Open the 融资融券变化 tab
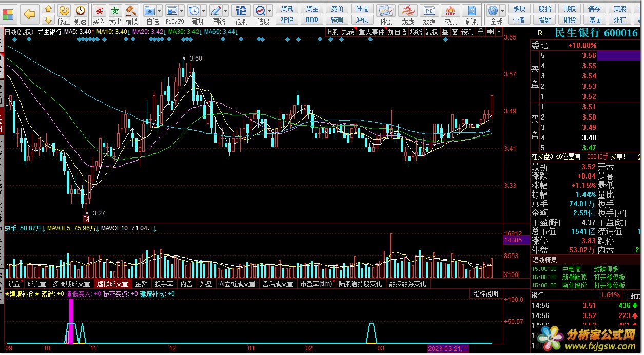644x355 pixels. [x=408, y=284]
